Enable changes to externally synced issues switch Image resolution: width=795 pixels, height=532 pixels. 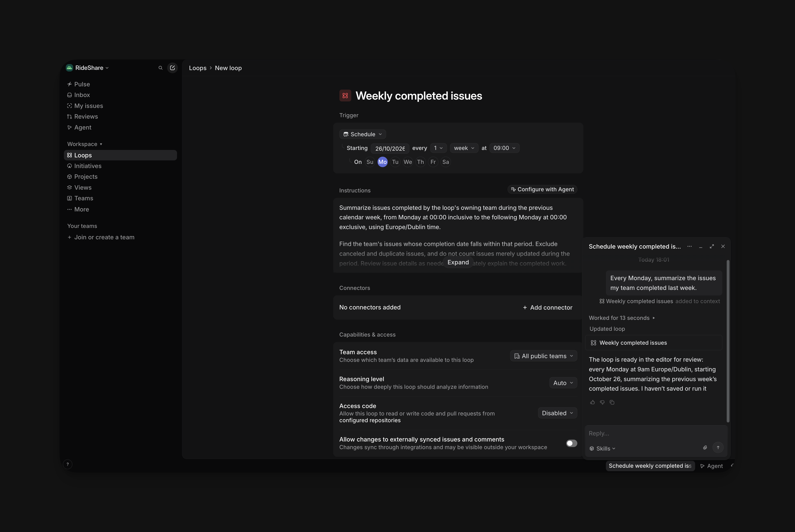tap(572, 443)
